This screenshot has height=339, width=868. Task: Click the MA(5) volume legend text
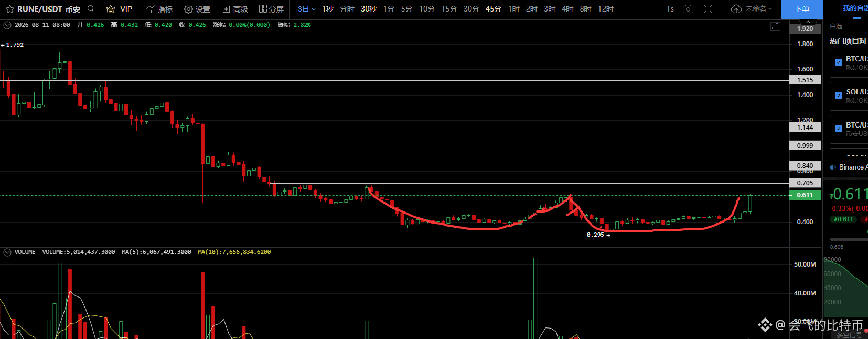click(x=156, y=252)
